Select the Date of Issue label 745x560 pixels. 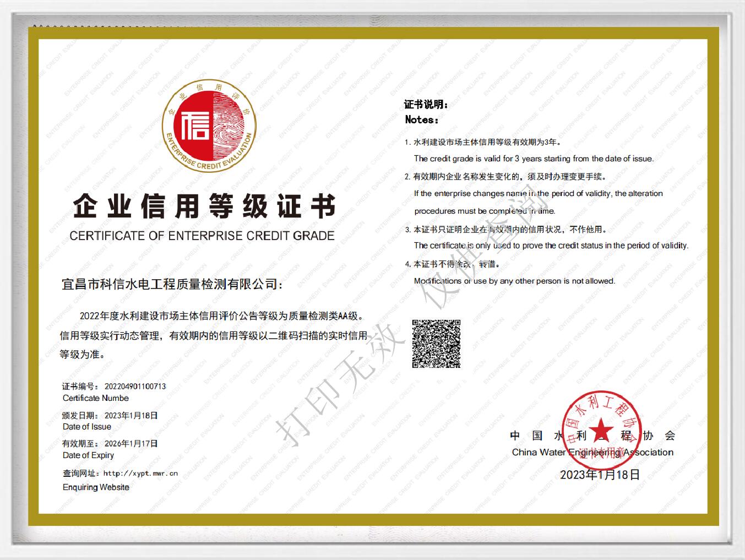pos(86,427)
